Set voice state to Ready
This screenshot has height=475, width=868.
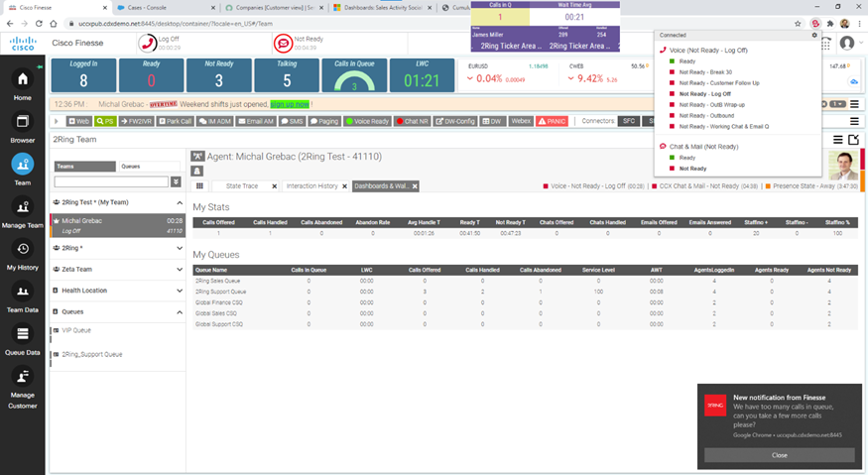[x=686, y=61]
